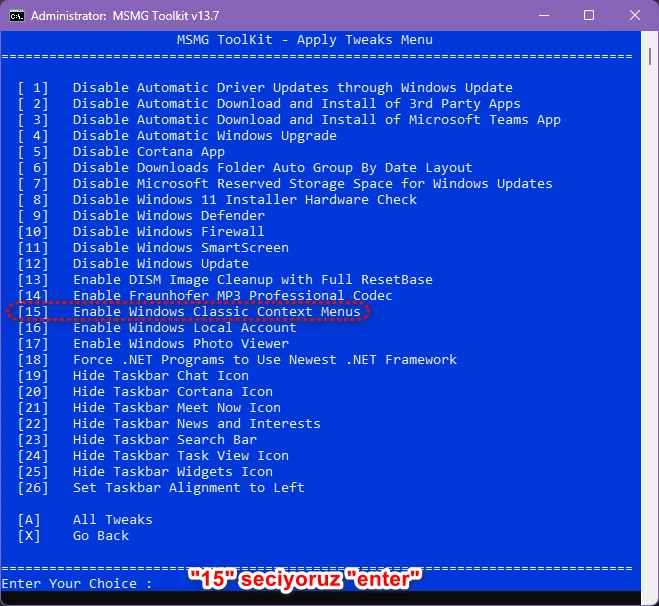Click the [A] option key
659x606 pixels.
[29, 519]
